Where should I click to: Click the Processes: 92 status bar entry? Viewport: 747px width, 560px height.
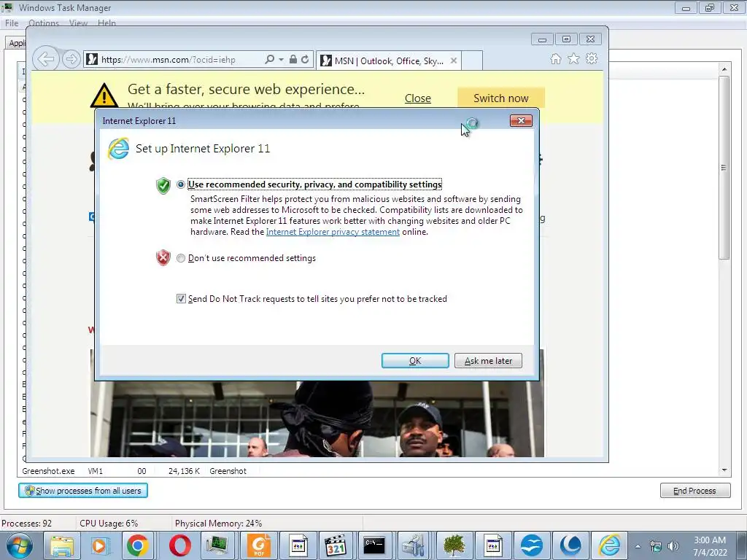[27, 524]
